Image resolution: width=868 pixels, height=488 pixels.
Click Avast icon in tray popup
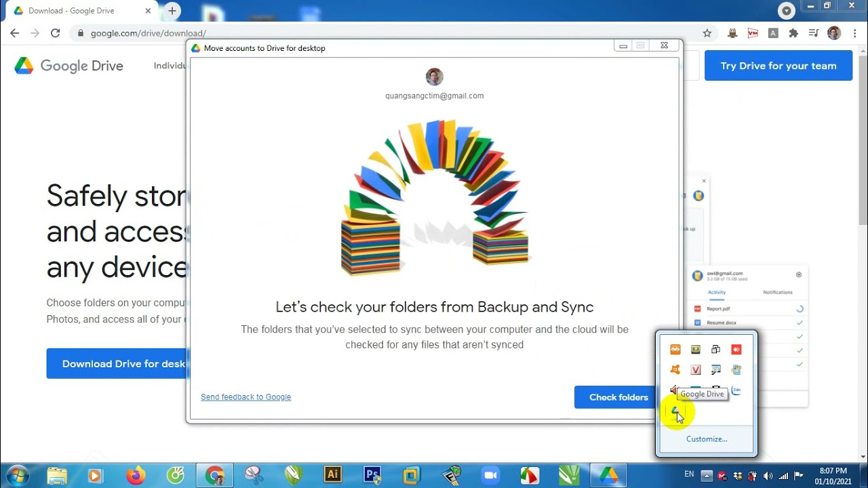[x=675, y=370]
